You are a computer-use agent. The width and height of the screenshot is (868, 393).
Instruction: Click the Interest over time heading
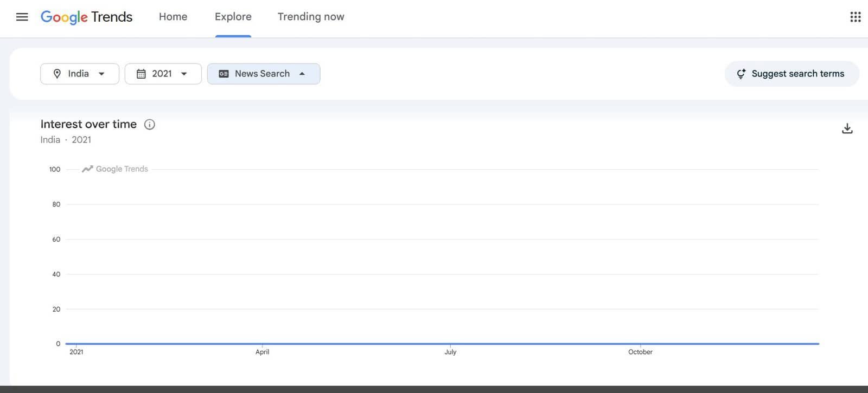(x=88, y=124)
